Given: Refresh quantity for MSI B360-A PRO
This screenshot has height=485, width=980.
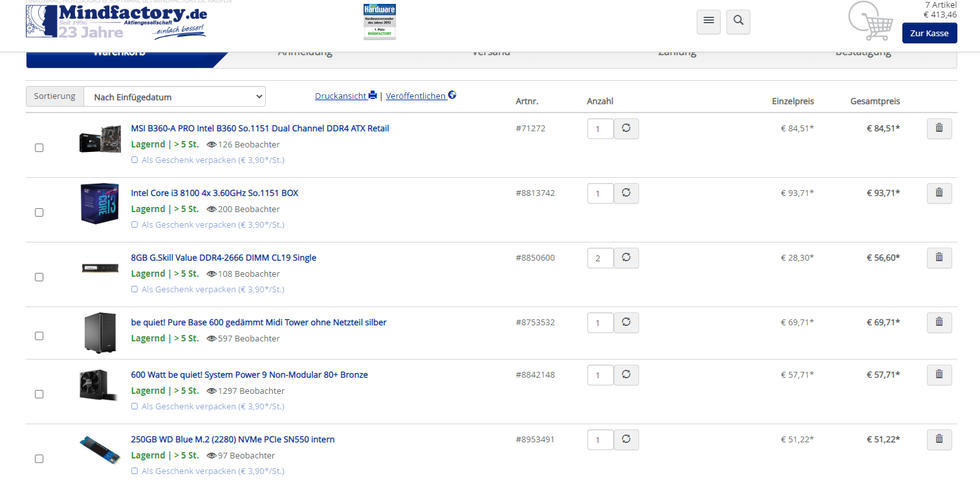Looking at the screenshot, I should (x=626, y=129).
